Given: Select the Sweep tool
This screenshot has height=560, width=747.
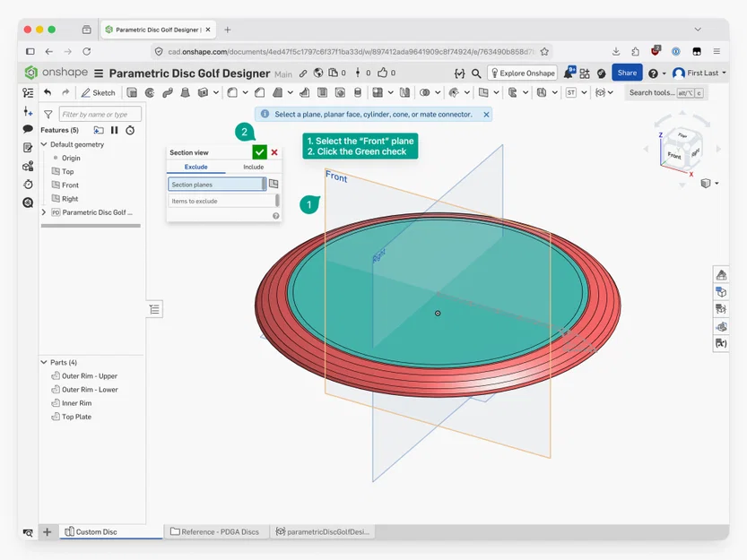Looking at the screenshot, I should (x=167, y=93).
